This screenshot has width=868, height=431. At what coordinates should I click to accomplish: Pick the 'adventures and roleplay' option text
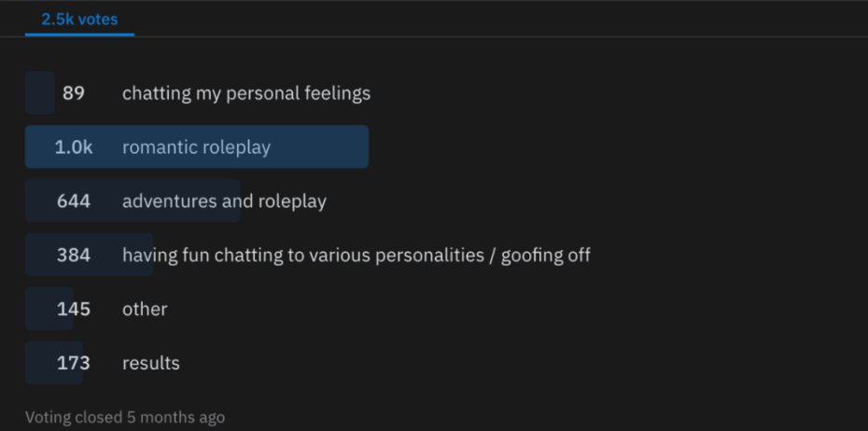coord(224,202)
